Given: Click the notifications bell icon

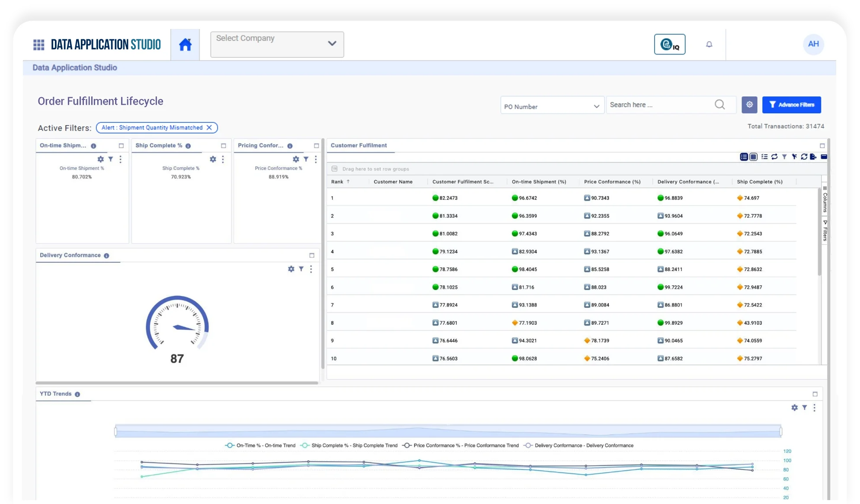Looking at the screenshot, I should click(x=709, y=44).
